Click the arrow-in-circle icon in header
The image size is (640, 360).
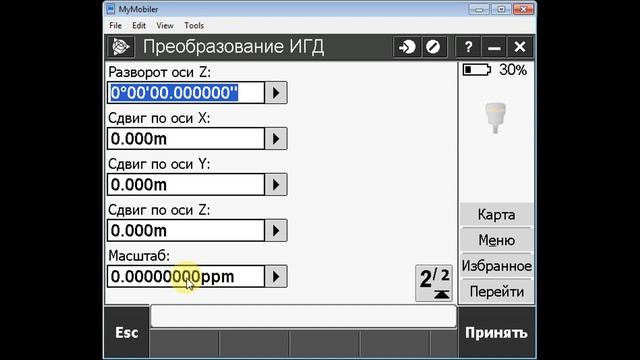point(407,47)
